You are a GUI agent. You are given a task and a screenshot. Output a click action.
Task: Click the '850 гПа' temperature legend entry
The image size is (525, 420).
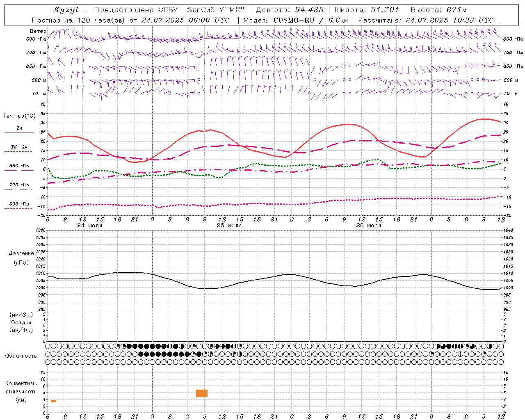coord(19,166)
